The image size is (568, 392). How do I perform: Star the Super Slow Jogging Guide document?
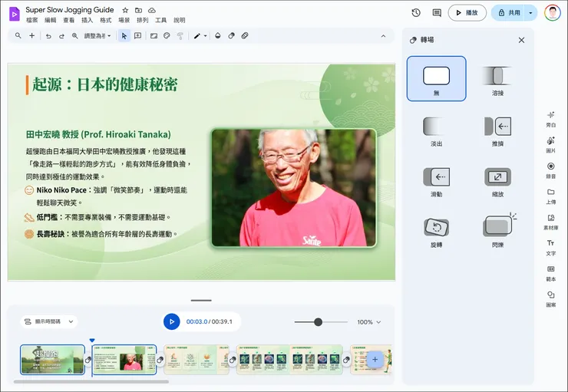click(125, 10)
